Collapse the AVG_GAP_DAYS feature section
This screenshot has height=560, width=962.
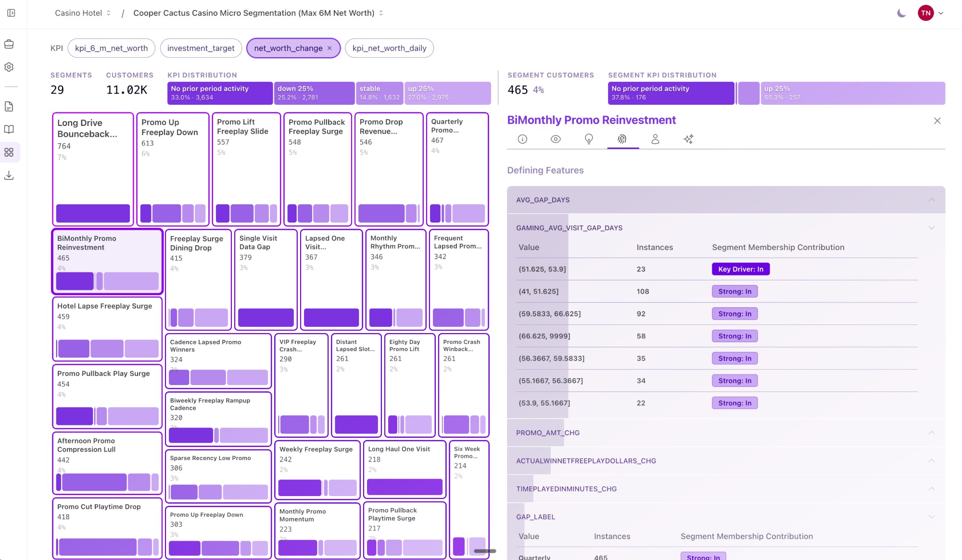(x=932, y=199)
